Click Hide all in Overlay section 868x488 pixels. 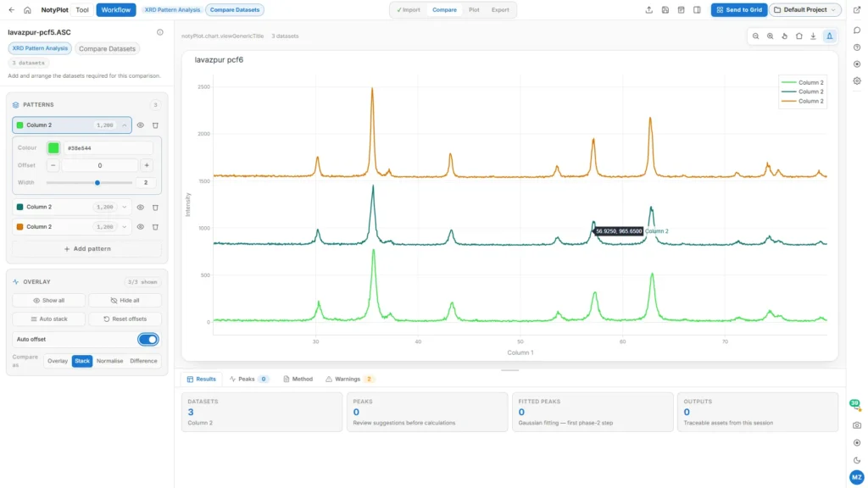[x=125, y=301]
